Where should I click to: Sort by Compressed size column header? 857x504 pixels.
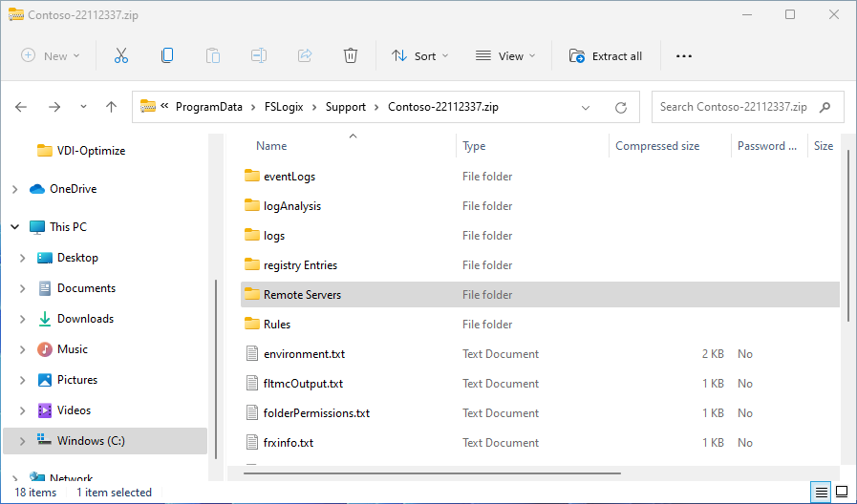[657, 146]
